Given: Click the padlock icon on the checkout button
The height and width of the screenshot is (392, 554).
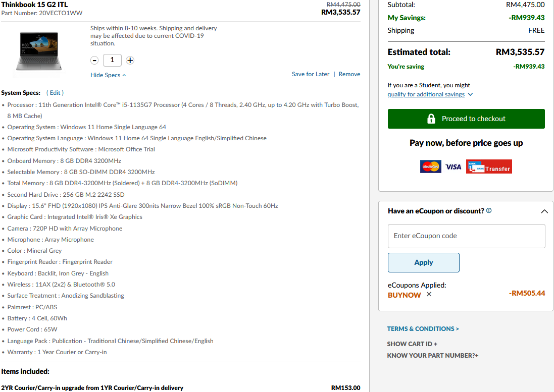Looking at the screenshot, I should (431, 119).
